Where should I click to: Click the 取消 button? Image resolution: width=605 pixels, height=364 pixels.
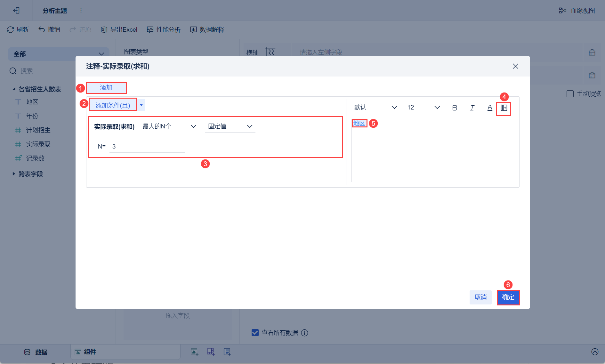[480, 297]
